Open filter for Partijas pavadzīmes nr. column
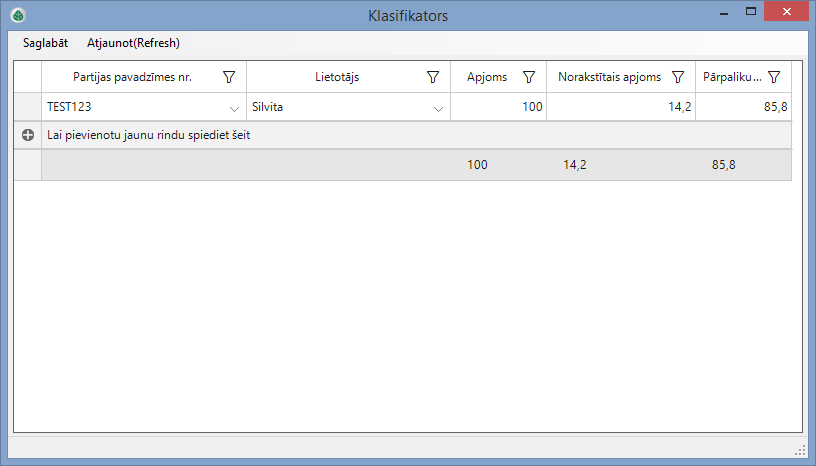The image size is (816, 466). pyautogui.click(x=229, y=77)
